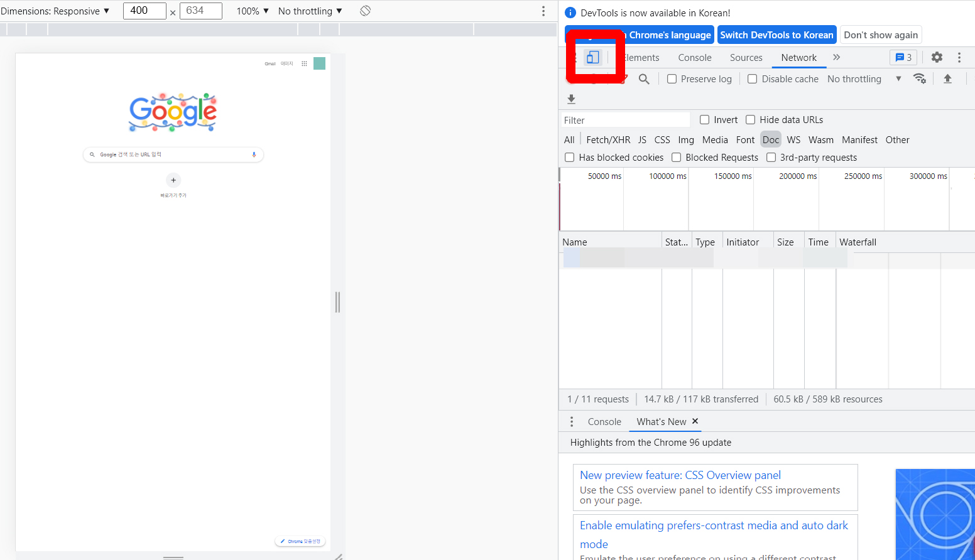Tick the Hide data URLs checkbox
Image resolution: width=975 pixels, height=560 pixels.
750,120
